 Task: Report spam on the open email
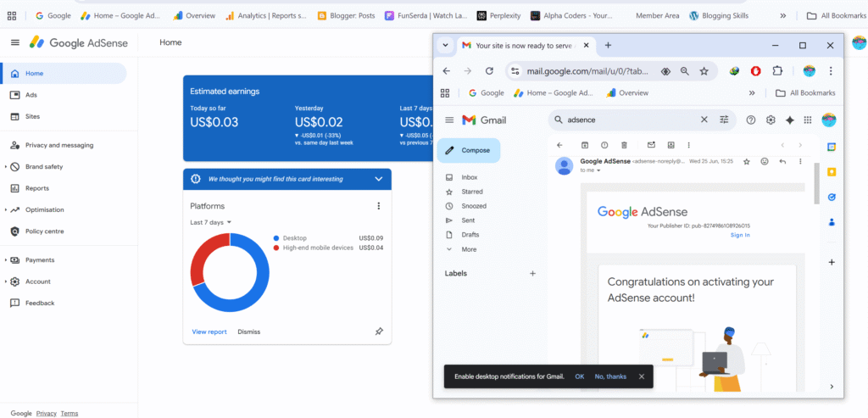[604, 145]
